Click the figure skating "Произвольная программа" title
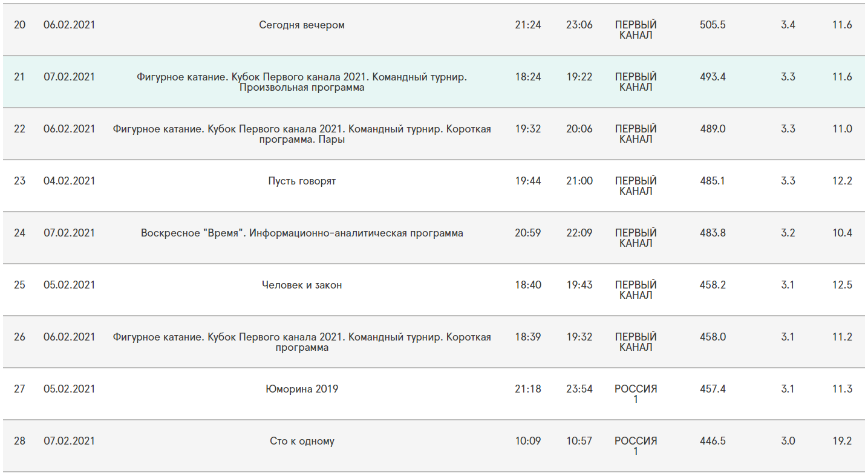This screenshot has height=476, width=868. click(x=302, y=82)
